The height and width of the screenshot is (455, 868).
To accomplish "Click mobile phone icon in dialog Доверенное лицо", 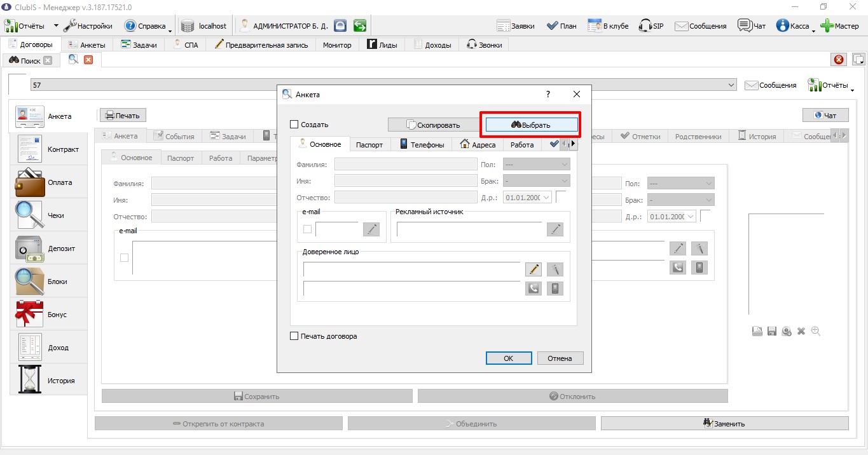I will pos(555,289).
